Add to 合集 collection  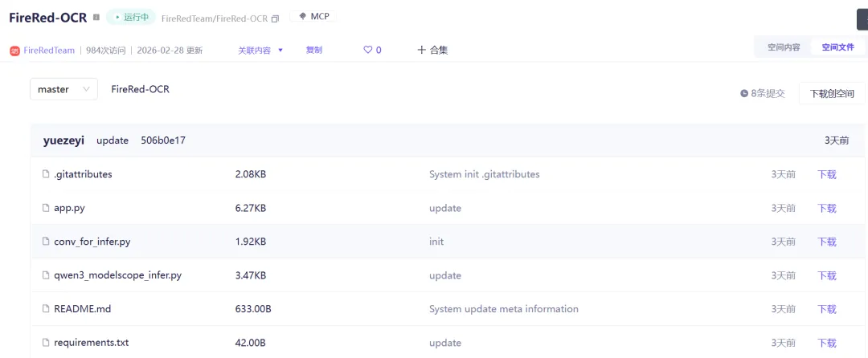[x=432, y=51]
